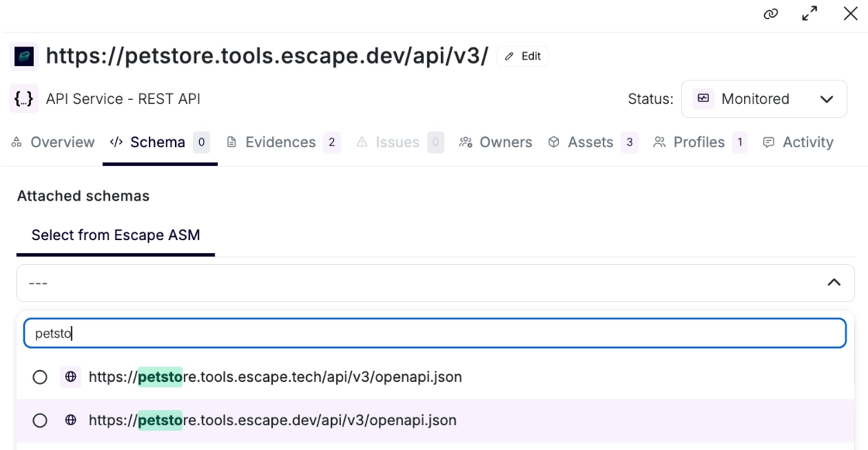868x450 pixels.
Task: Click the Overview tab icon
Action: (x=16, y=143)
